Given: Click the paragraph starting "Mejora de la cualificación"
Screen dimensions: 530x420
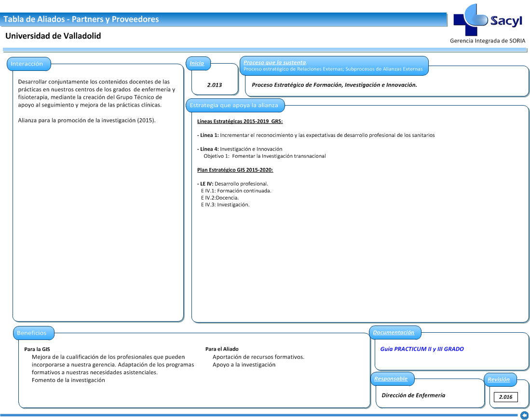Looking at the screenshot, I should coord(113,365).
